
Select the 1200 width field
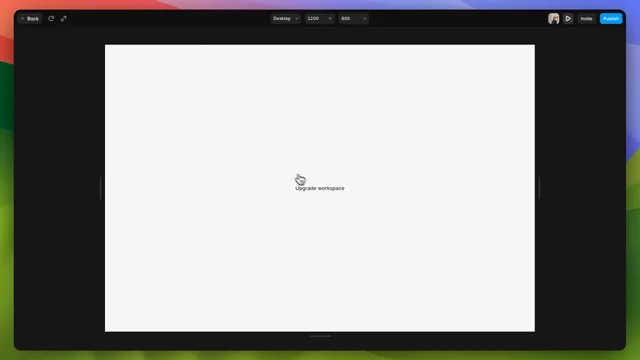pyautogui.click(x=320, y=18)
